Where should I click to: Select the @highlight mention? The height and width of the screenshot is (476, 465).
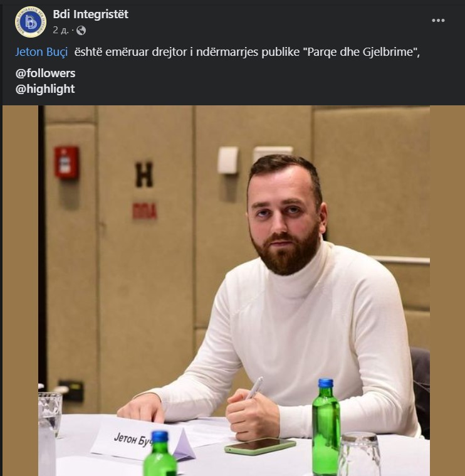tap(45, 89)
